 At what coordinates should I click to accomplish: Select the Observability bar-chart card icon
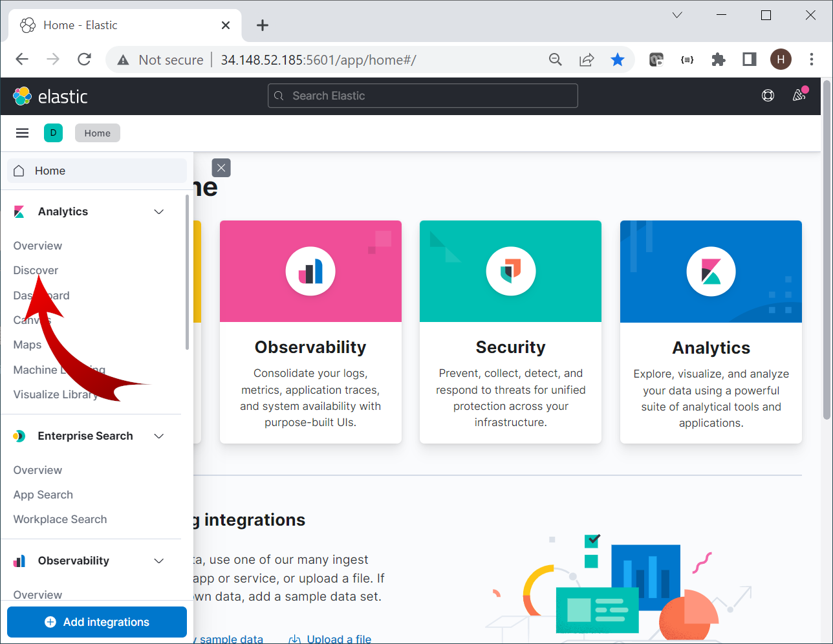coord(310,271)
